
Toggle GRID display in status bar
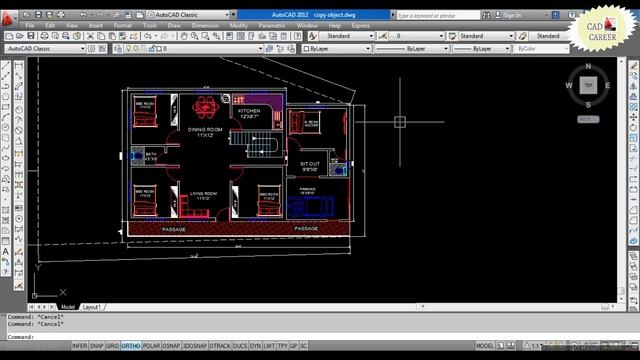pos(112,346)
